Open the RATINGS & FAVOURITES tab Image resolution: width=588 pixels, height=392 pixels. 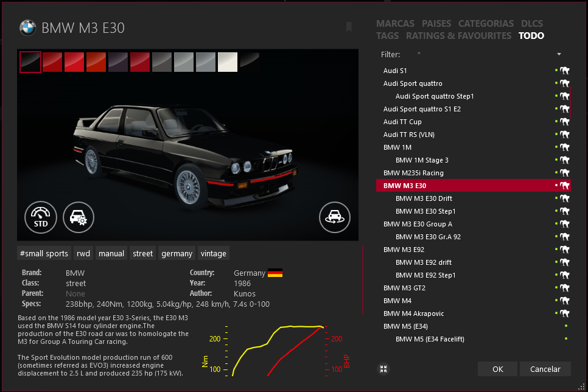point(458,36)
